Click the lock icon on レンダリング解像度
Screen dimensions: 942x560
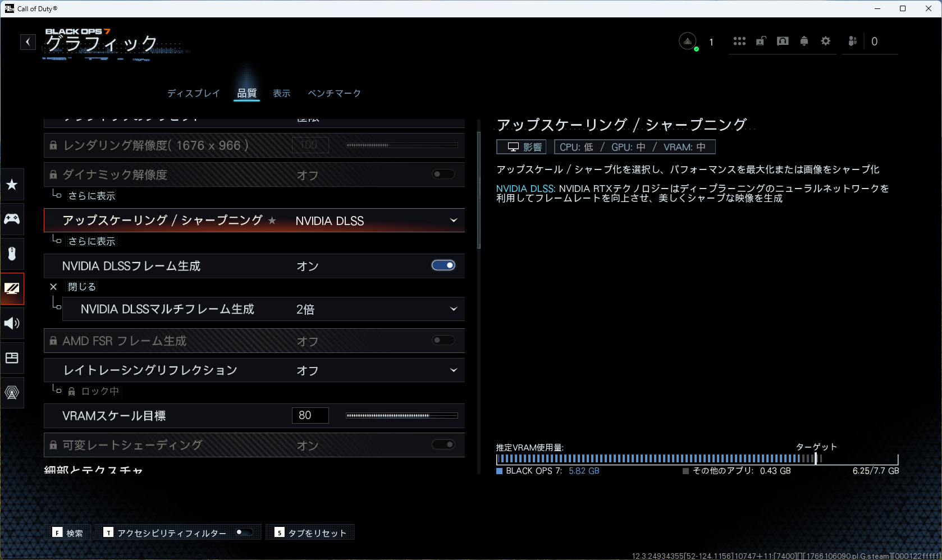pos(53,145)
